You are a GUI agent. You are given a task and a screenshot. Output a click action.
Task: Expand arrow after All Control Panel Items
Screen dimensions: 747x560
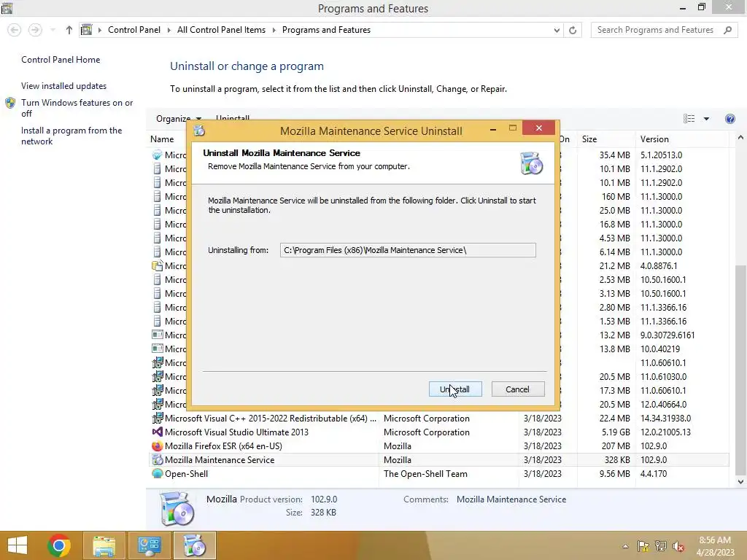pyautogui.click(x=274, y=30)
